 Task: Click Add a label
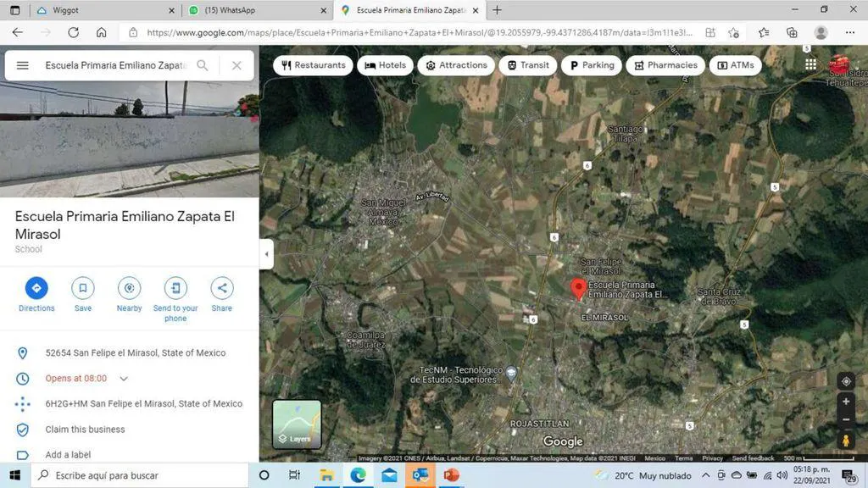(68, 455)
